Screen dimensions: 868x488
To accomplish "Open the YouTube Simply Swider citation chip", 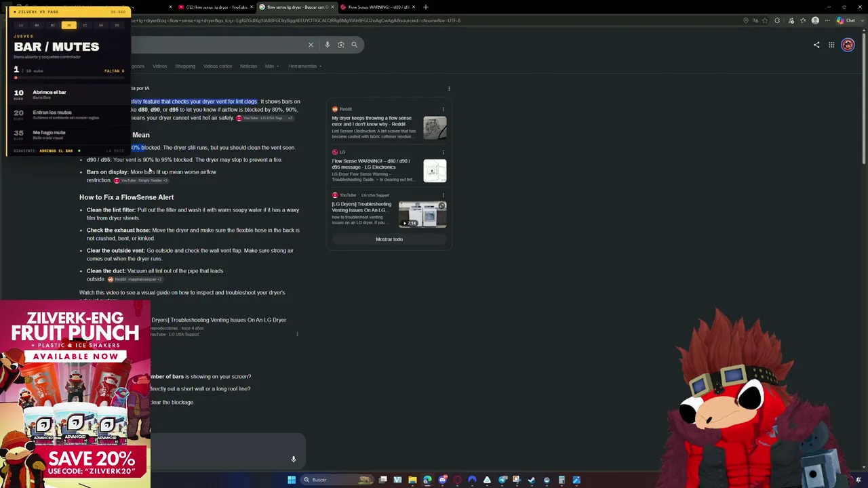I will (x=140, y=180).
